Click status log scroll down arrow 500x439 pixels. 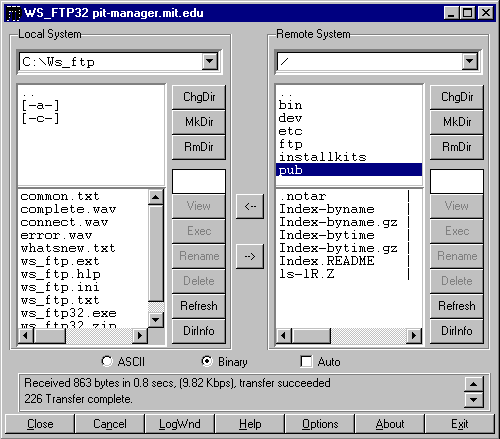(x=473, y=399)
